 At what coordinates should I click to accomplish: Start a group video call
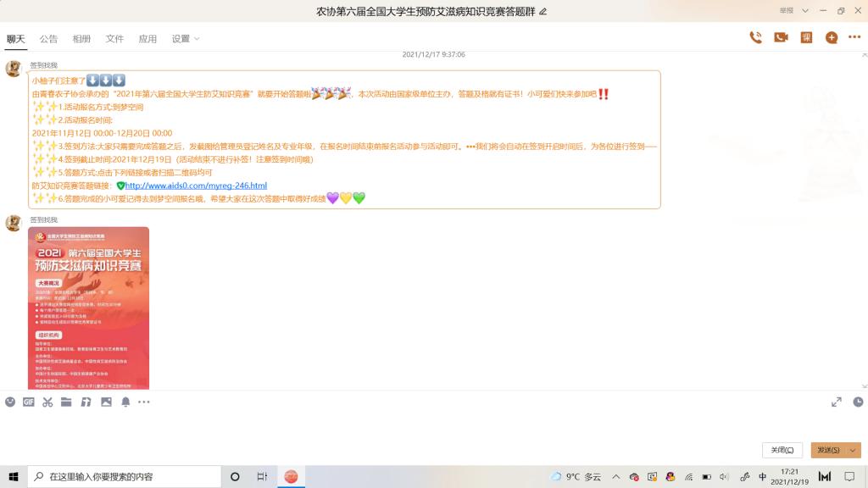point(781,37)
